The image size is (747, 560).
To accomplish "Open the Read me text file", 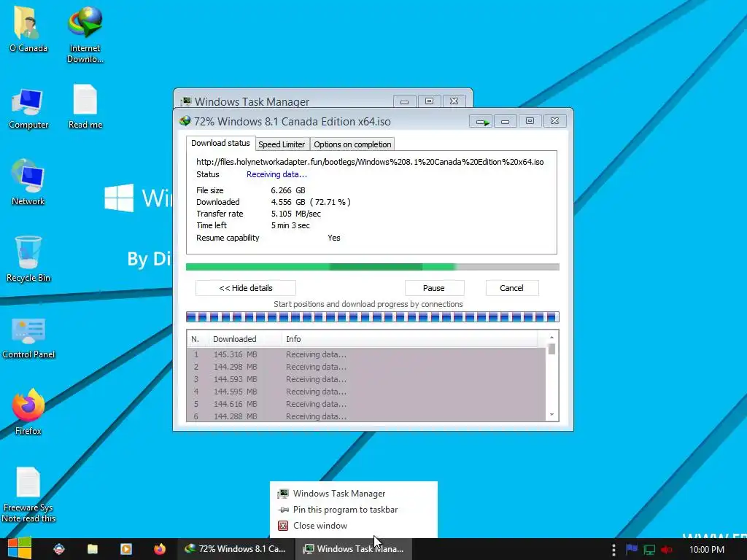I will click(85, 106).
